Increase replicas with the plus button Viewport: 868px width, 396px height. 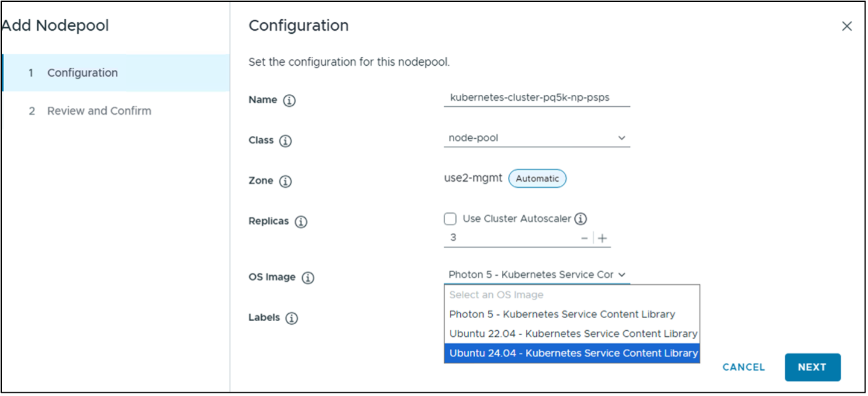(x=602, y=238)
